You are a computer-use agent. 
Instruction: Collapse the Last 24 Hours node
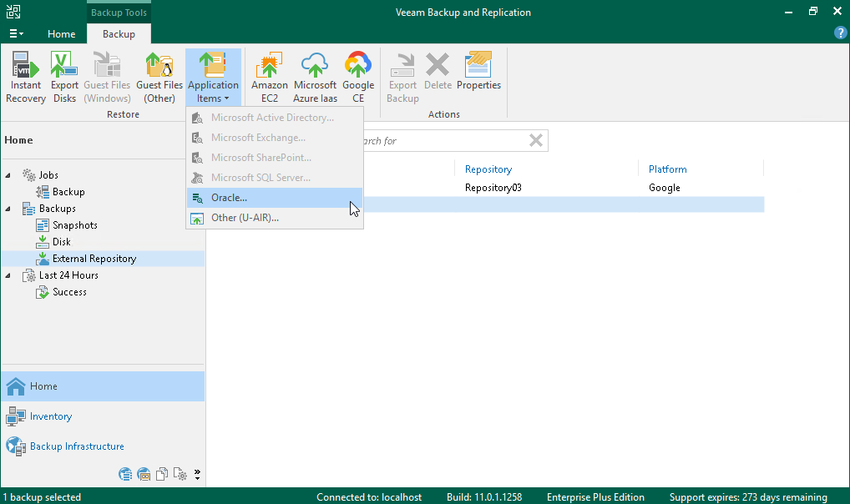8,275
